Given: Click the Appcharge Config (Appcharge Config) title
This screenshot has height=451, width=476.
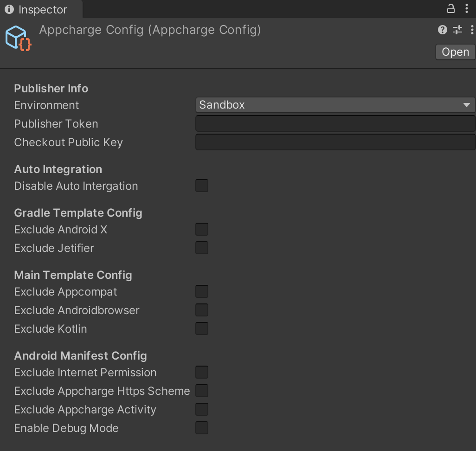Looking at the screenshot, I should coord(150,30).
